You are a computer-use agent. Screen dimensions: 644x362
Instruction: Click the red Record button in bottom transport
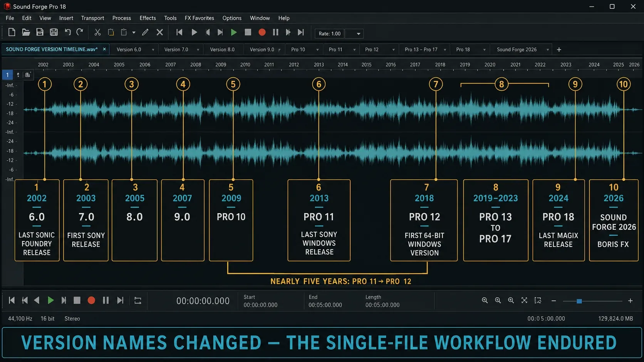pyautogui.click(x=91, y=300)
